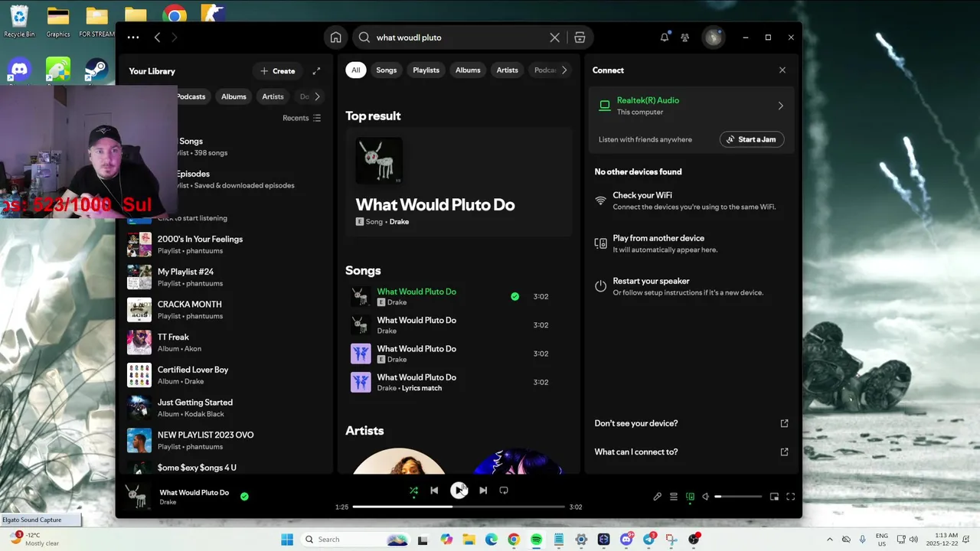
Task: Filter library by Albums chip
Action: (234, 96)
